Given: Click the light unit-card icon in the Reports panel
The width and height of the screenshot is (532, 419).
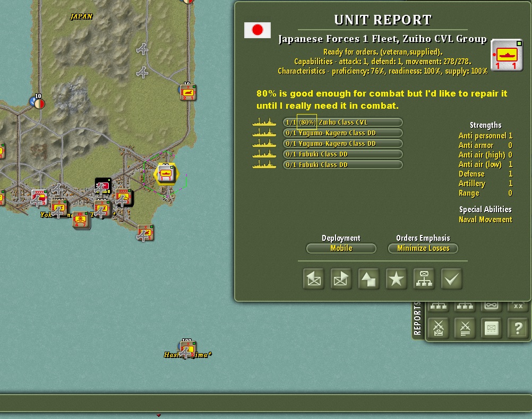Looking at the screenshot, I should pyautogui.click(x=491, y=328).
